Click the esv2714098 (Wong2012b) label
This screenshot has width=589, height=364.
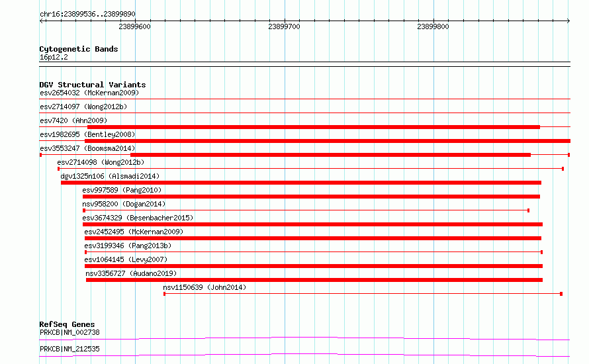click(x=101, y=162)
